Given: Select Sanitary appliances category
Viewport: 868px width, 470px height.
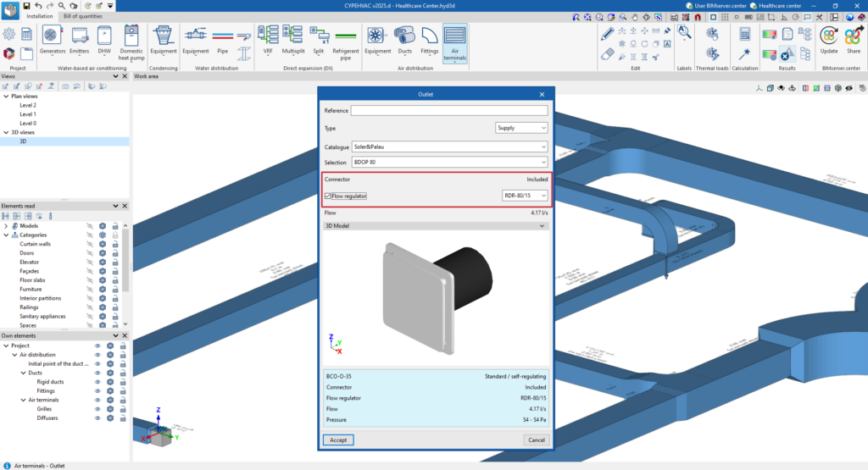Looking at the screenshot, I should coord(42,317).
